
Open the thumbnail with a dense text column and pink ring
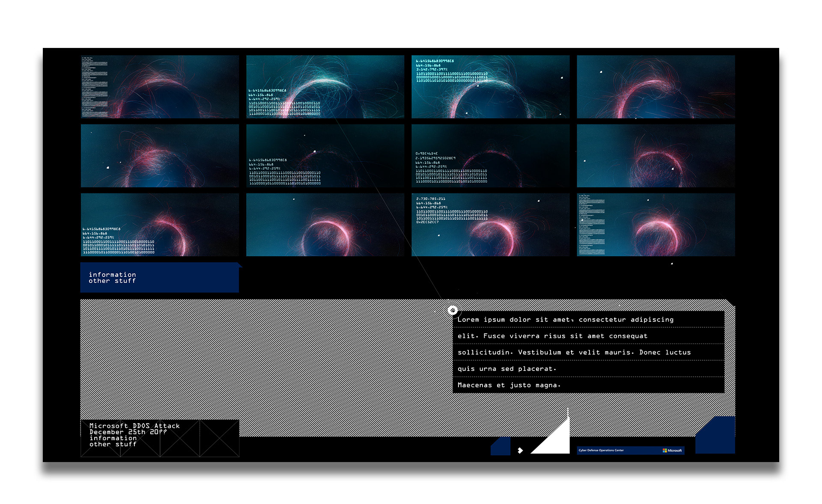click(x=656, y=225)
